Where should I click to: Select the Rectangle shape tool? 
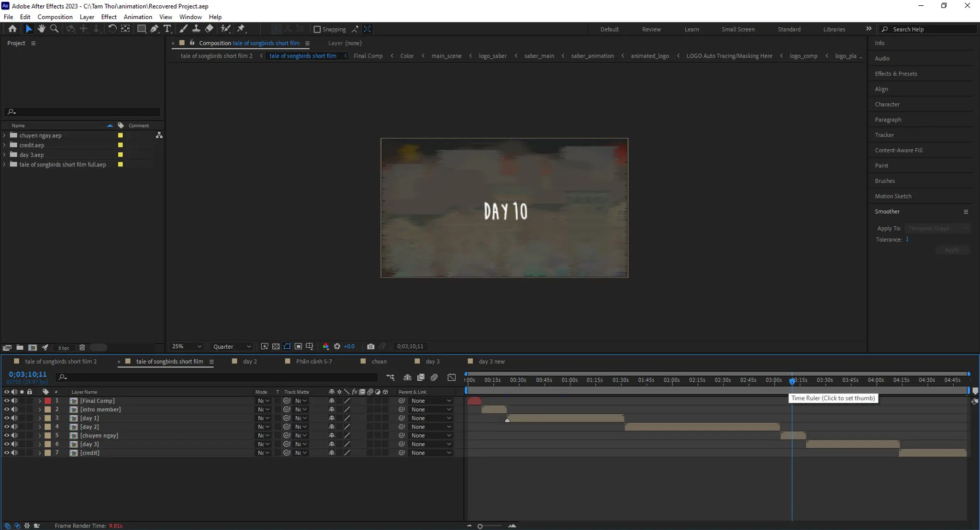(141, 29)
